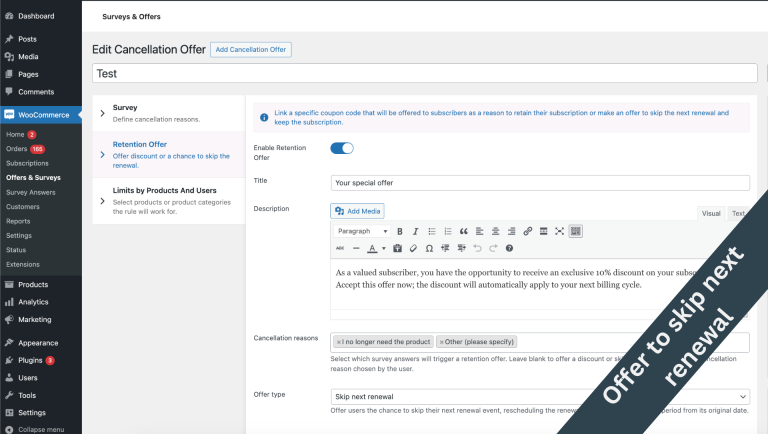Insert Read More tag
Image resolution: width=768 pixels, height=434 pixels.
pos(544,231)
